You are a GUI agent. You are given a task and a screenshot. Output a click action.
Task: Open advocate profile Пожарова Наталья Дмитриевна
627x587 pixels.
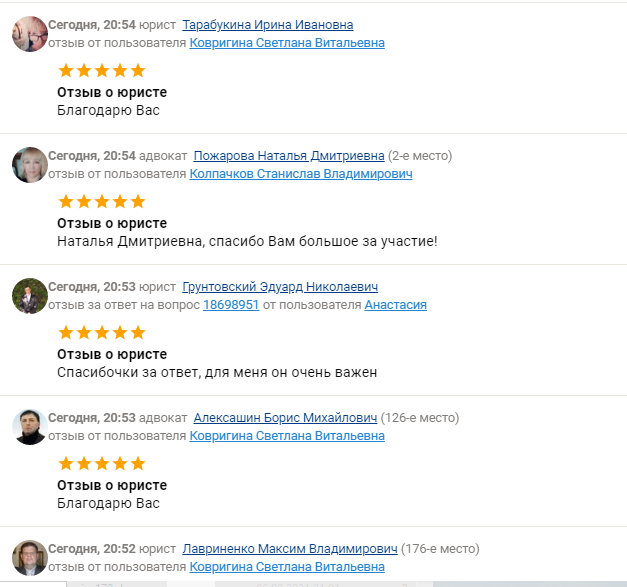click(x=288, y=156)
